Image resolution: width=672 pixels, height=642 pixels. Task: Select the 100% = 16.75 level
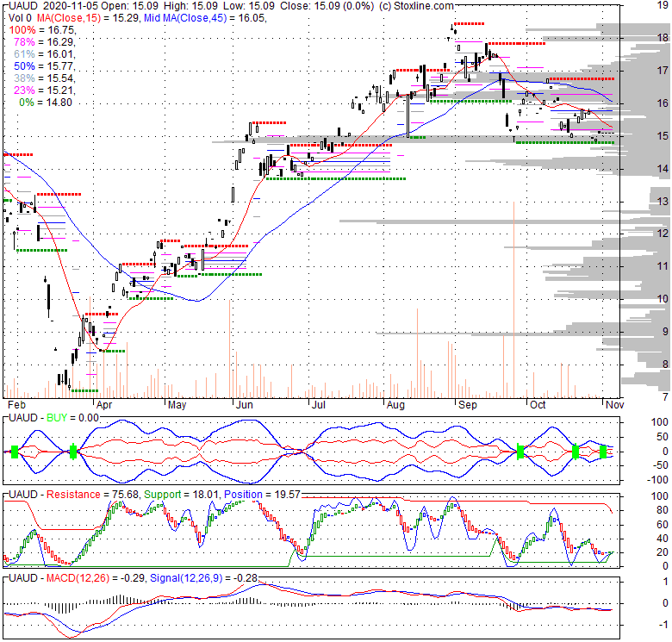tap(42, 30)
